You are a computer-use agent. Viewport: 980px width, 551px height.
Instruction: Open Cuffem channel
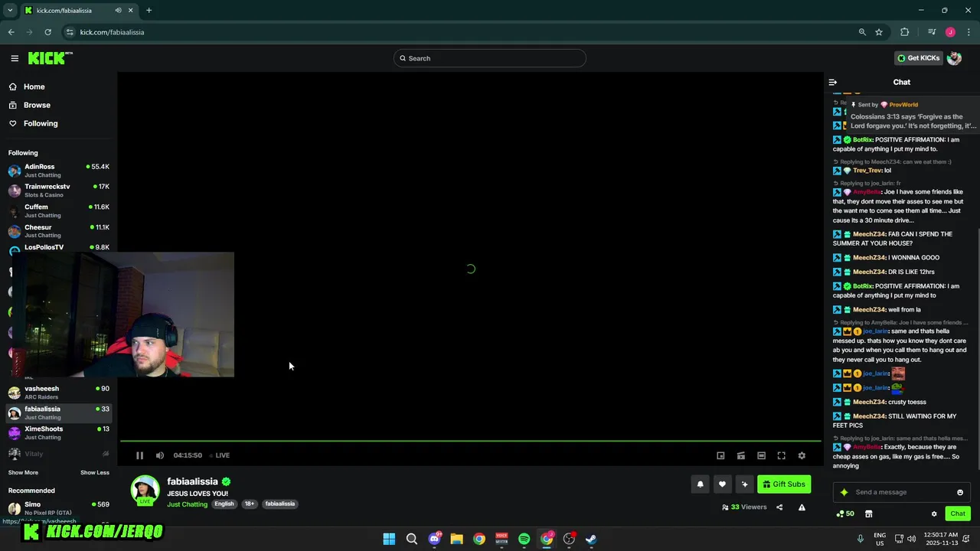59,210
